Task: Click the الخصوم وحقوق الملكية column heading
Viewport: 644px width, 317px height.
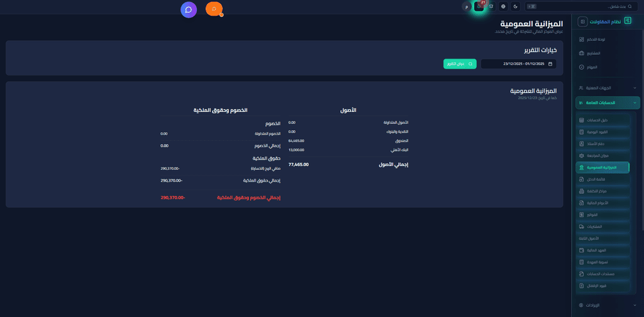Action: coord(221,111)
